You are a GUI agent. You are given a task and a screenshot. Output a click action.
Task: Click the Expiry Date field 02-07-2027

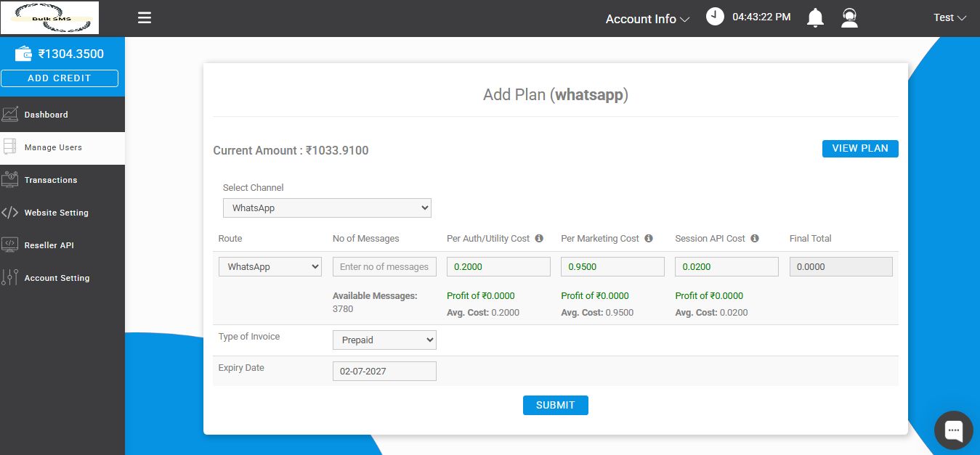click(x=384, y=371)
